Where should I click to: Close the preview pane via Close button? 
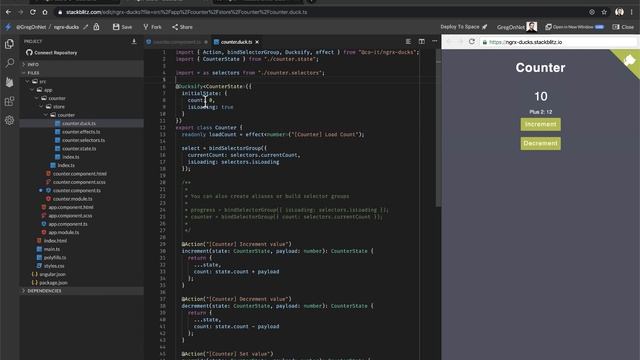[623, 27]
